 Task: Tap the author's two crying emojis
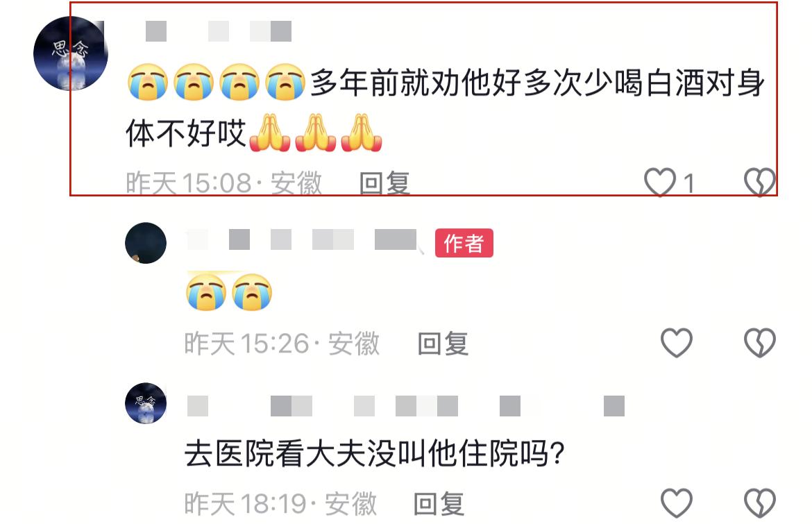[x=229, y=291]
